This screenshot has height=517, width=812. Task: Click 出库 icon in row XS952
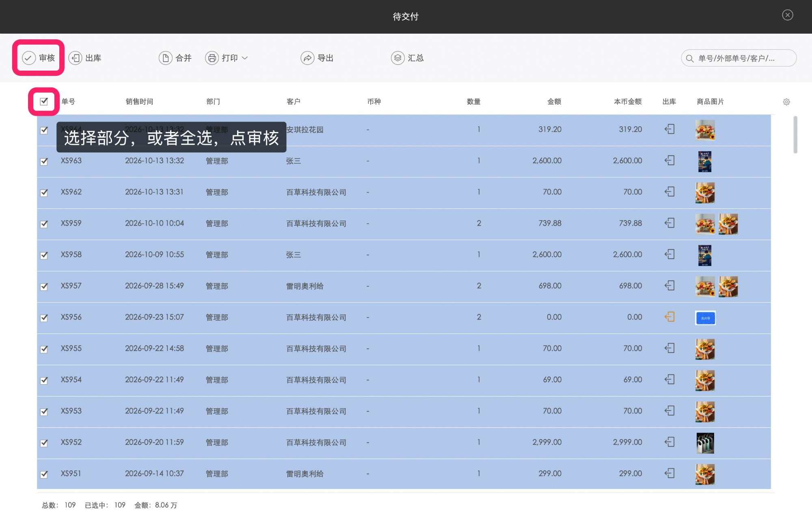pos(669,442)
